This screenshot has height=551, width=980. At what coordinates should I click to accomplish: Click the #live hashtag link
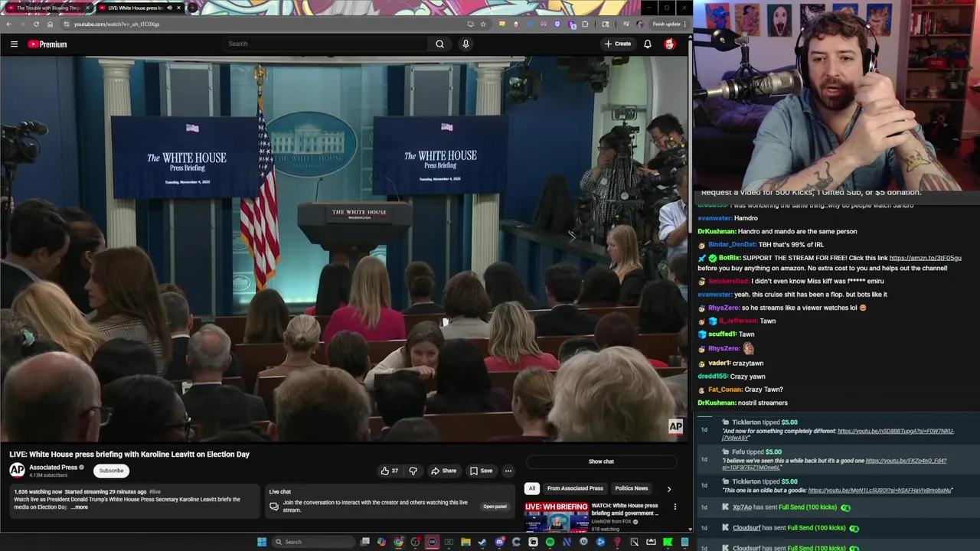point(155,492)
